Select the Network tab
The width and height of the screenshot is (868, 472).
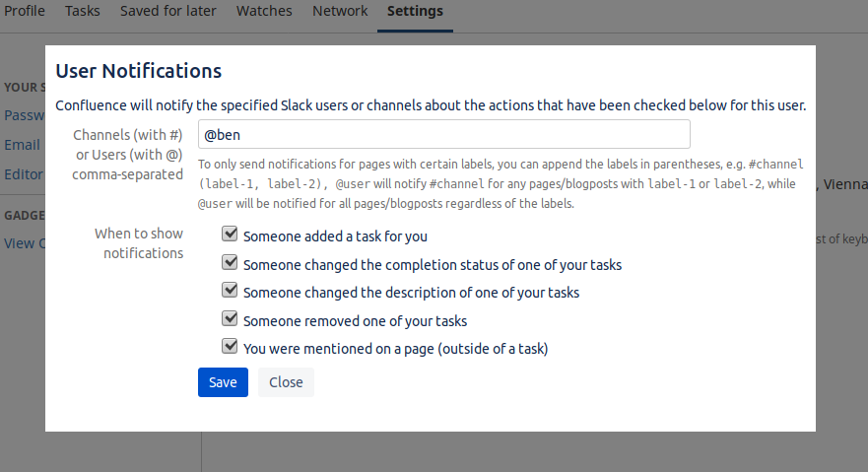pyautogui.click(x=340, y=12)
